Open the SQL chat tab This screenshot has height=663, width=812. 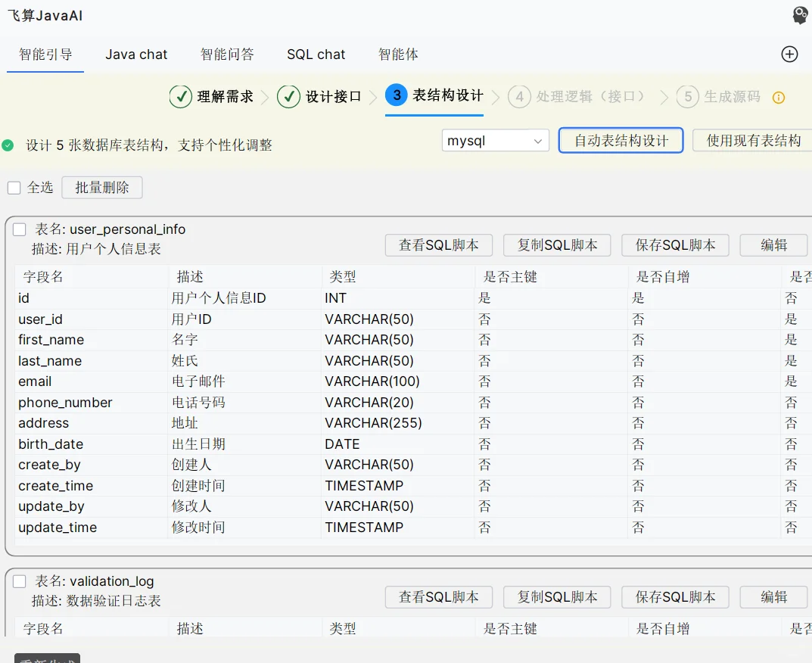coord(316,54)
